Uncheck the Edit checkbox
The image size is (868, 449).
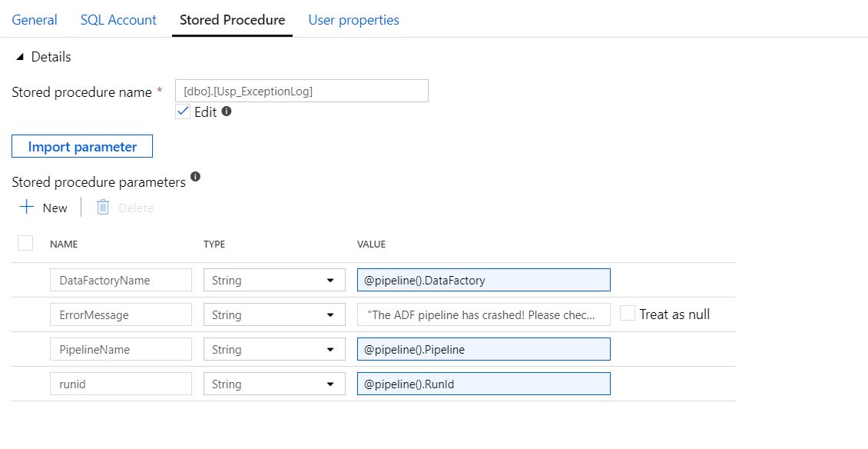tap(183, 111)
